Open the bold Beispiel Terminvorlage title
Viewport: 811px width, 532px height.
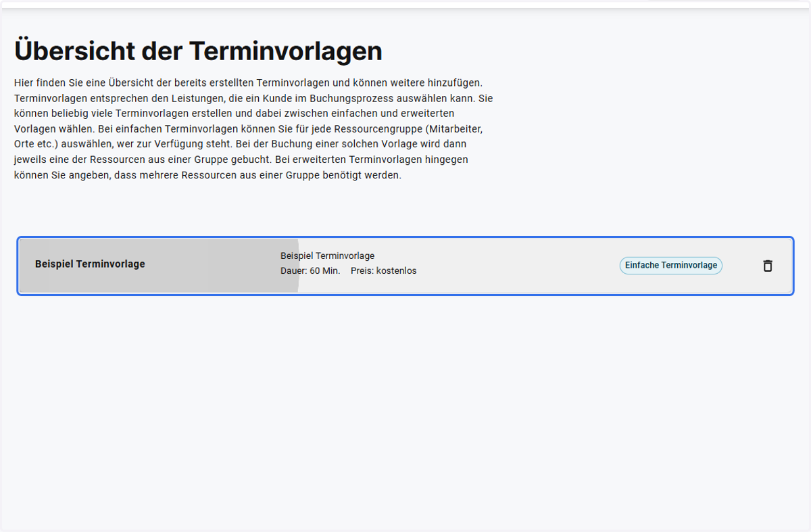coord(90,264)
